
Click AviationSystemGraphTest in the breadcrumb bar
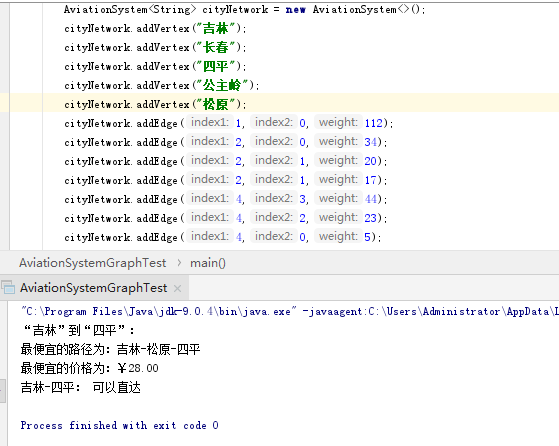[x=93, y=263]
